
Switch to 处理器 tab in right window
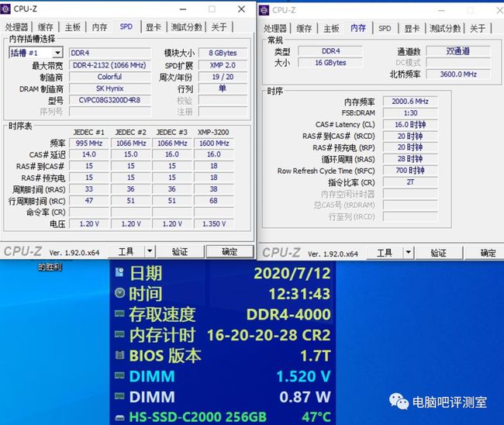click(x=275, y=29)
